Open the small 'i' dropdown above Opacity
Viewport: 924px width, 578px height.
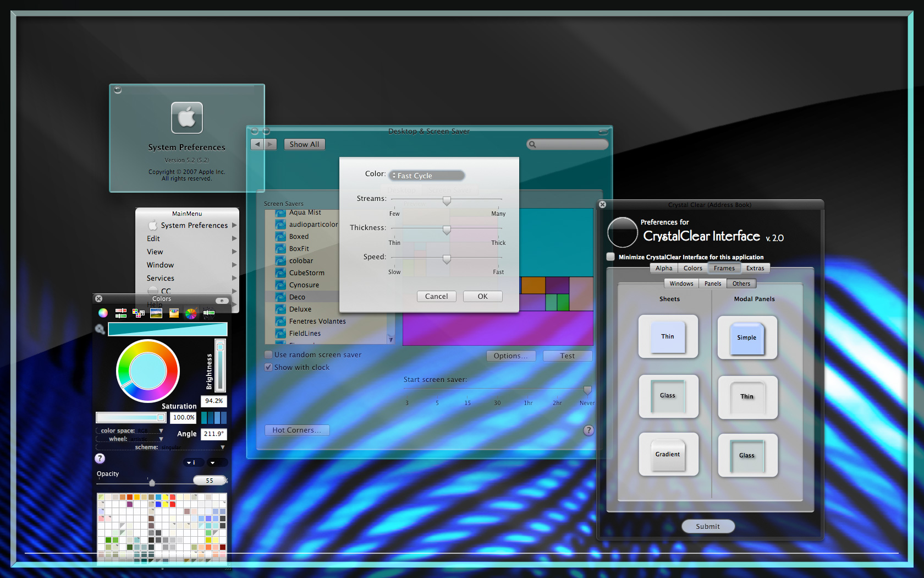click(x=194, y=462)
